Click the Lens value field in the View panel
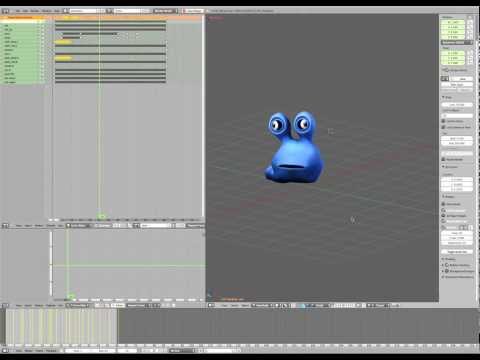 click(457, 105)
